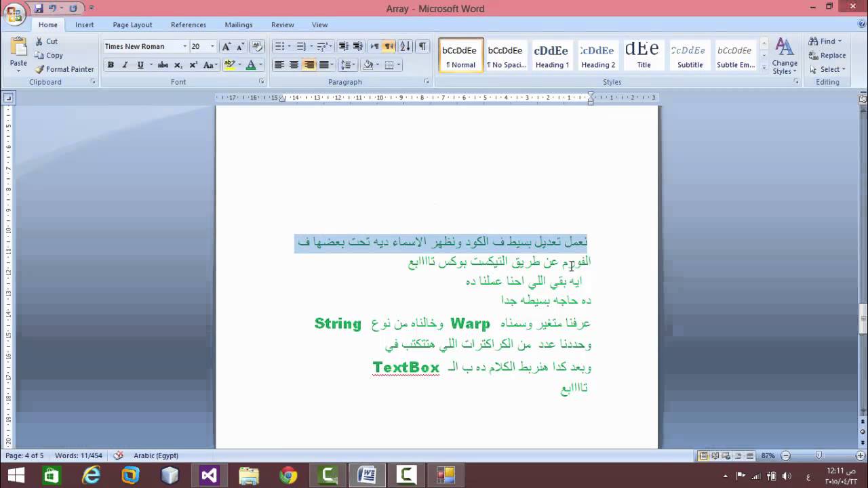Apply the Subtitle style

pyautogui.click(x=690, y=56)
